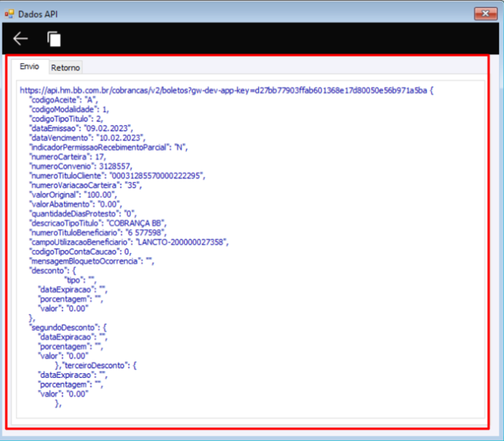Switch to the Retorno tab

click(x=65, y=68)
